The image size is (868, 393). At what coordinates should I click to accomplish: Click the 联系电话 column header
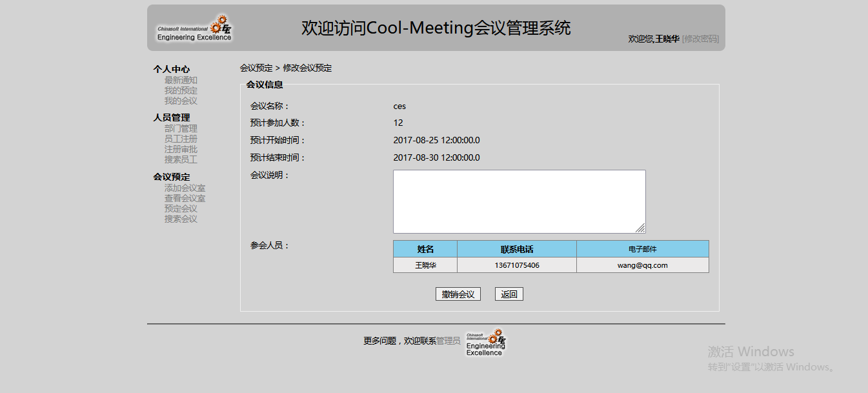[517, 249]
